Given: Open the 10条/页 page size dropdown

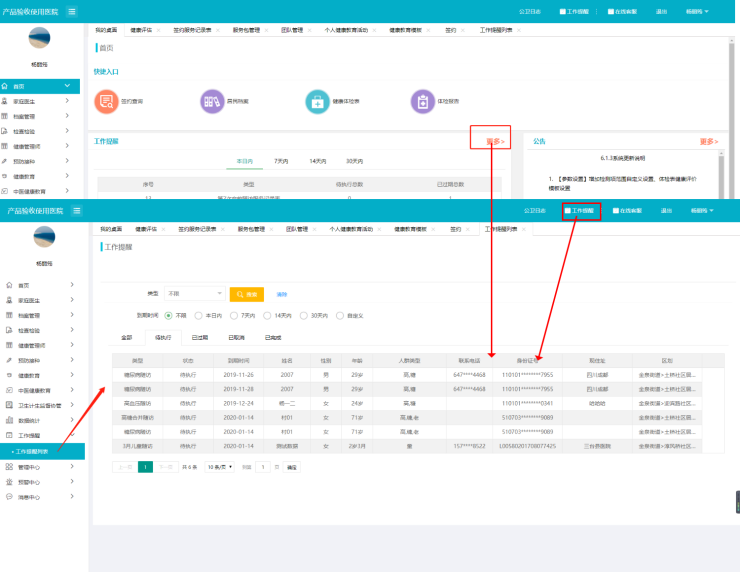Looking at the screenshot, I should pyautogui.click(x=220, y=467).
